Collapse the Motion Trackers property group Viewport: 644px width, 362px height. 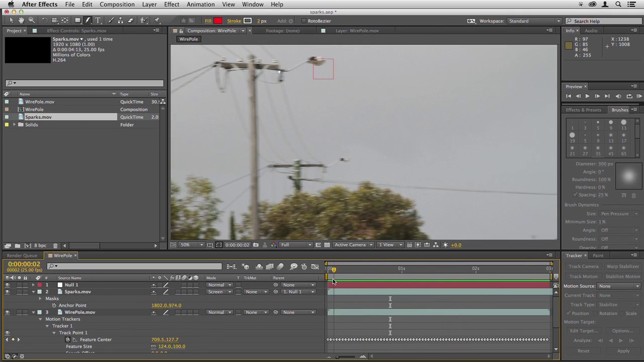(40, 319)
